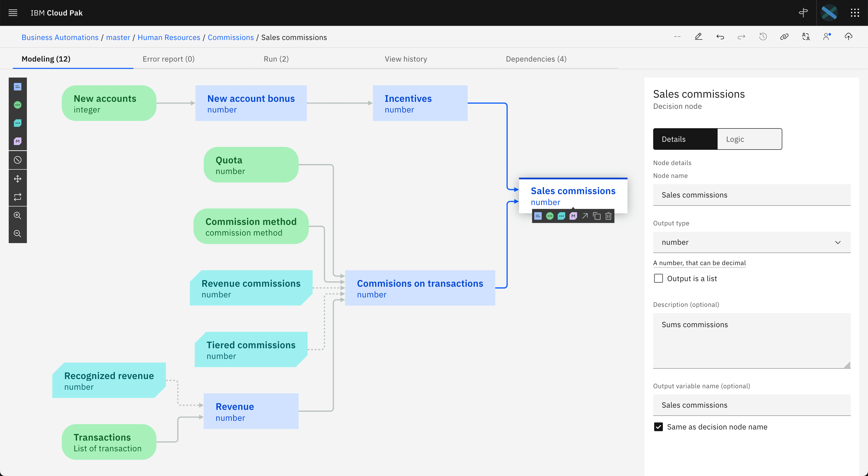Screen dimensions: 868x476
Task: Uncheck Same as decision node name
Action: pos(659,427)
